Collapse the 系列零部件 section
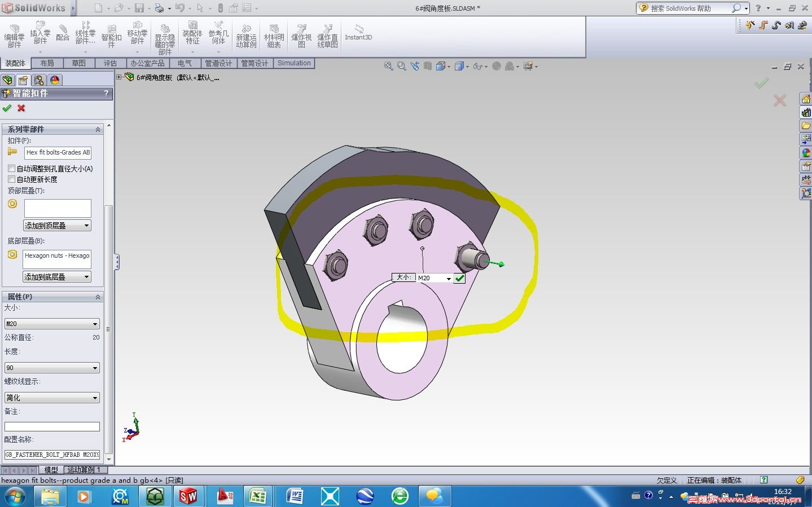The image size is (812, 507). click(98, 129)
